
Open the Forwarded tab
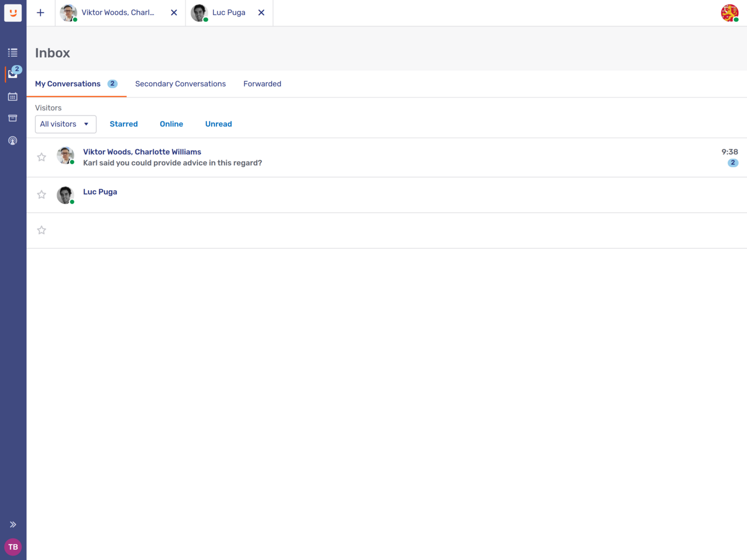pyautogui.click(x=262, y=84)
